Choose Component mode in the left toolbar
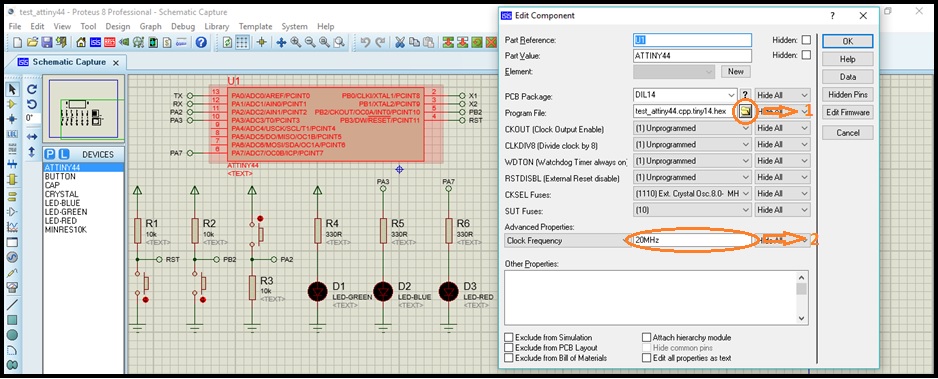Image resolution: width=938 pixels, height=379 pixels. pos(12,104)
